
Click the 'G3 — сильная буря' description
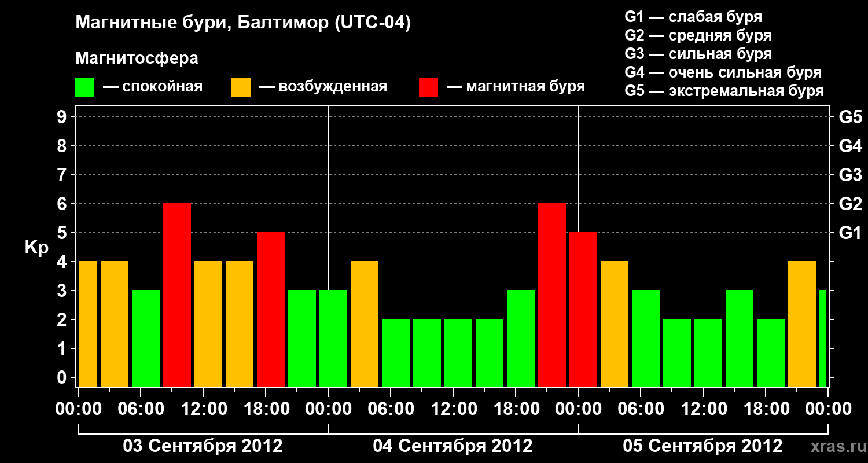click(698, 54)
